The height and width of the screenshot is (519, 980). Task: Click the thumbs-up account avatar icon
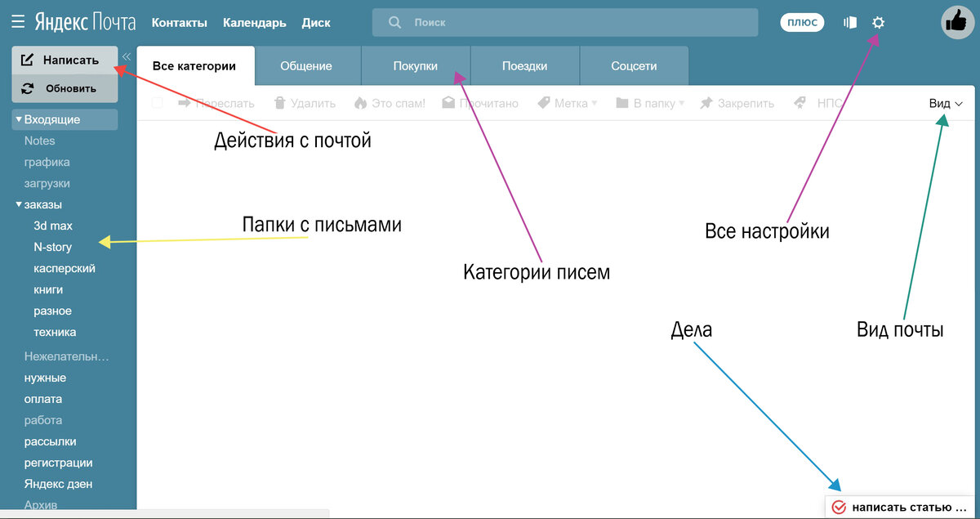point(957,22)
